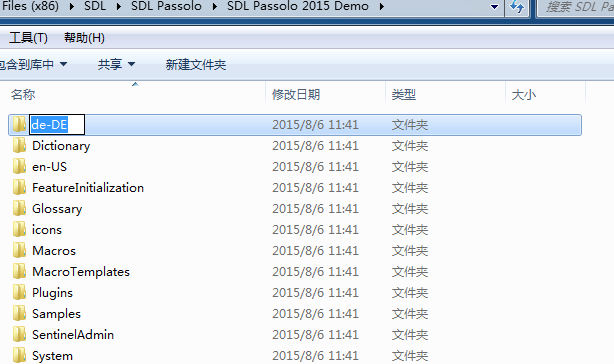This screenshot has height=364, width=614.
Task: Click the MacroTemplates folder icon
Action: (19, 272)
